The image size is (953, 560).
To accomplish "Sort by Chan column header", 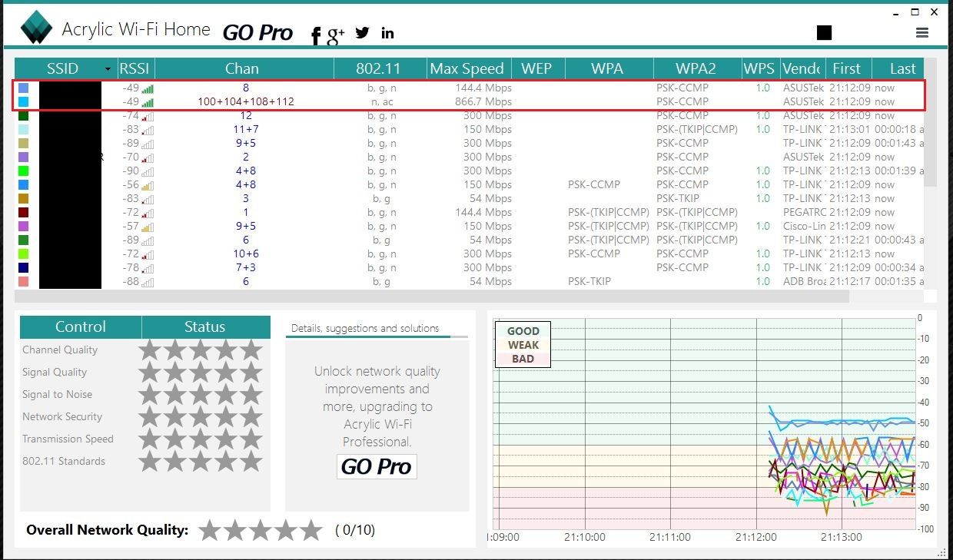I will (242, 68).
